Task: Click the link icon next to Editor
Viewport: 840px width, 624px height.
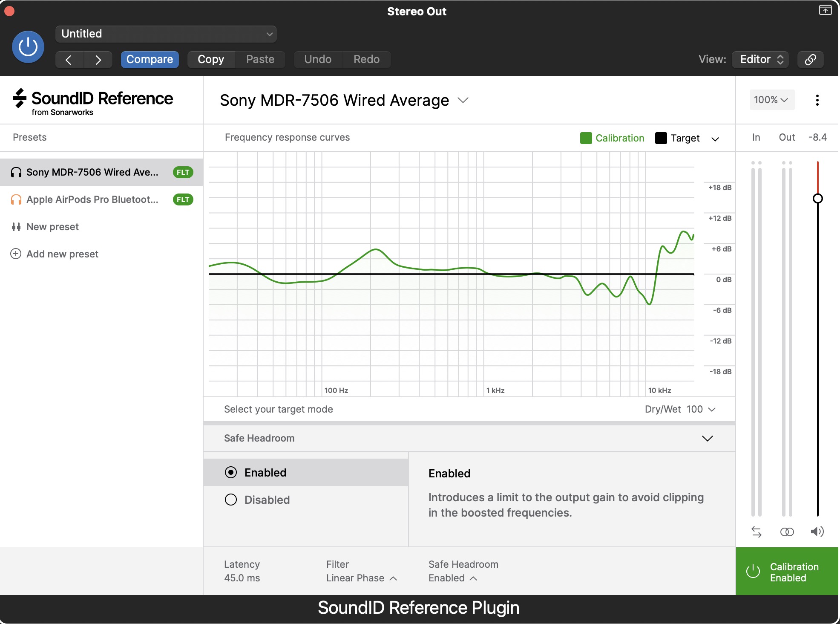Action: (810, 59)
